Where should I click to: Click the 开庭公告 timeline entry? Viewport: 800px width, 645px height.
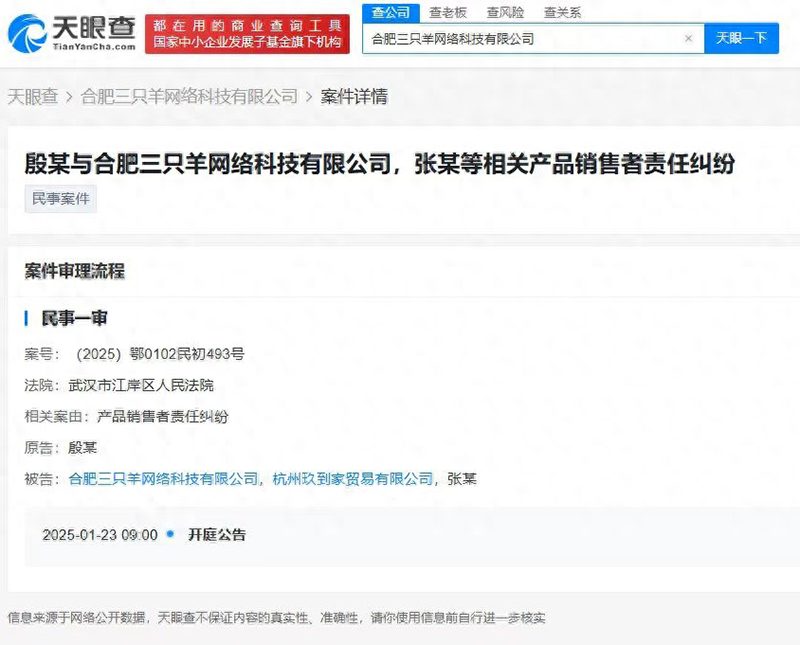pos(217,535)
